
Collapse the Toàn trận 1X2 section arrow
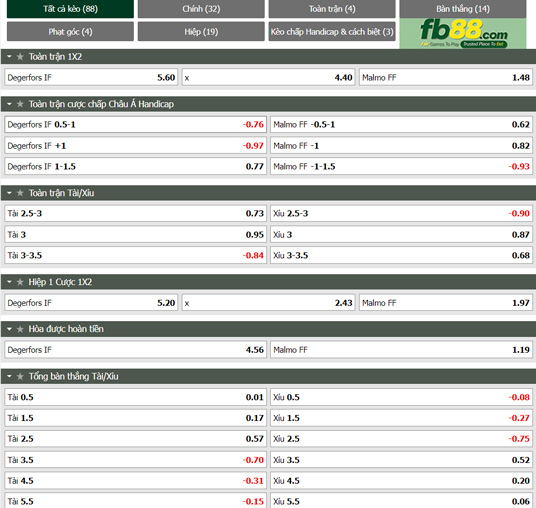[x=9, y=57]
